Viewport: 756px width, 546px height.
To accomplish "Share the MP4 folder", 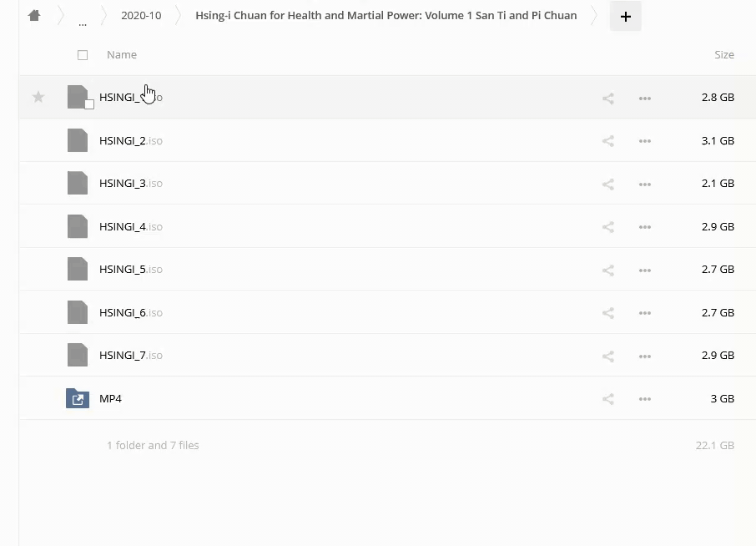I will point(607,399).
